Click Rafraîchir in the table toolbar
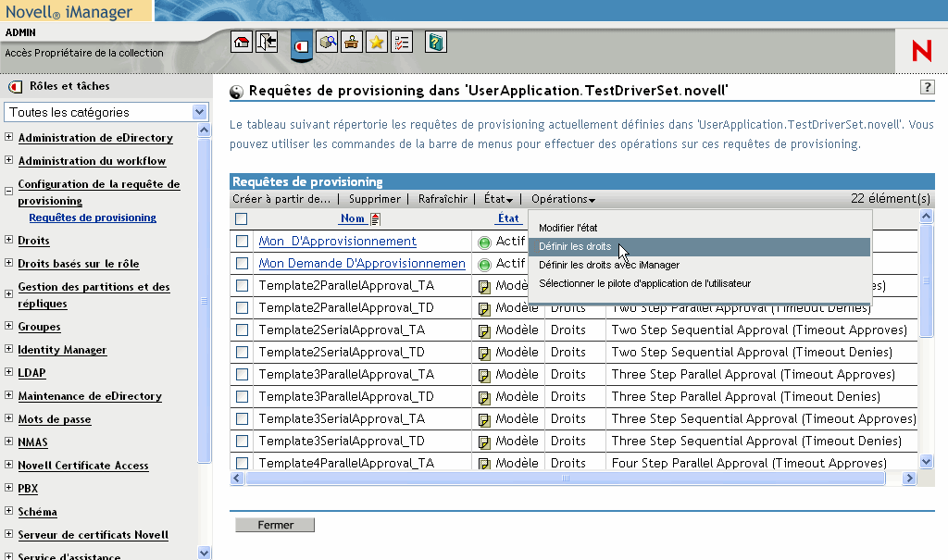Image resolution: width=948 pixels, height=560 pixels. pos(443,199)
